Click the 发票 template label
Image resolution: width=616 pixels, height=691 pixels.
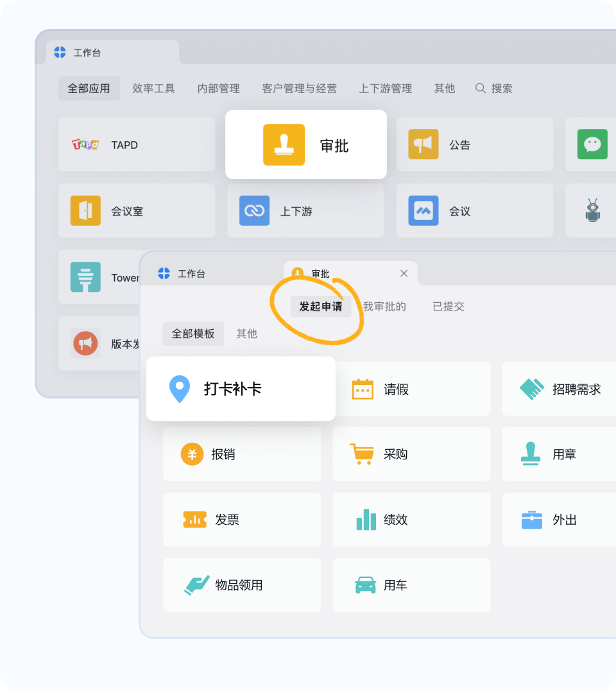(227, 520)
